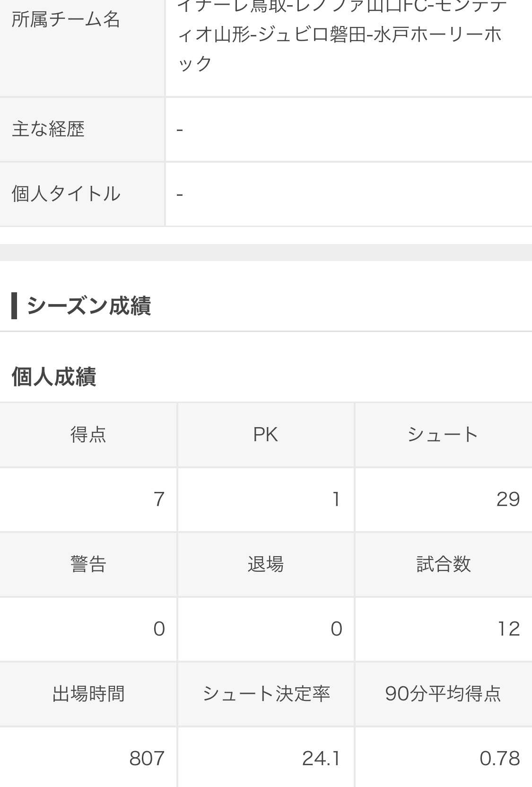Screen dimensions: 532x787
Task: Select the PK column header
Action: 266,435
